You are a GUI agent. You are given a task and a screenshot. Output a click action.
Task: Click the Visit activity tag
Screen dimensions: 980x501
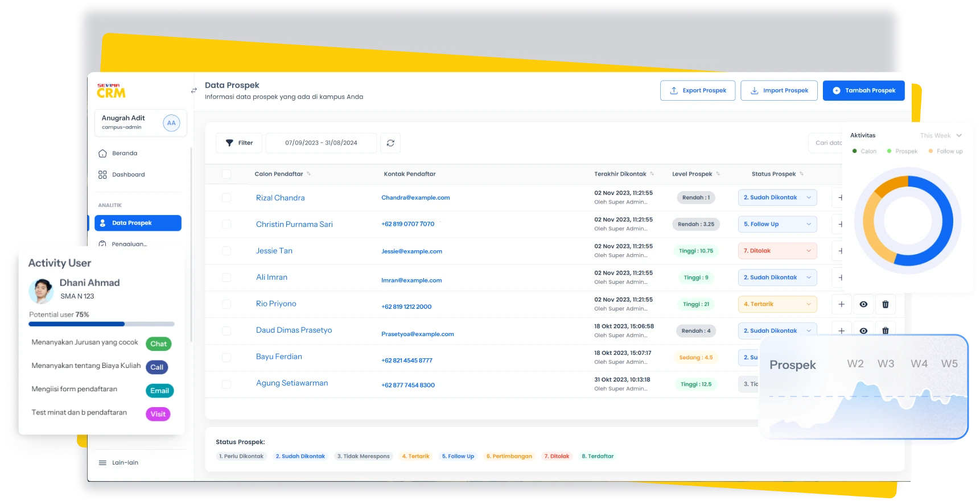[158, 415]
